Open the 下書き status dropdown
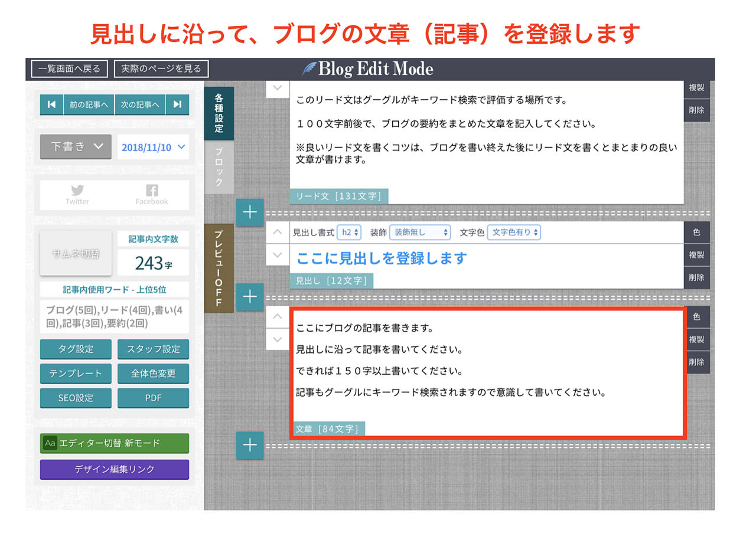 click(76, 147)
